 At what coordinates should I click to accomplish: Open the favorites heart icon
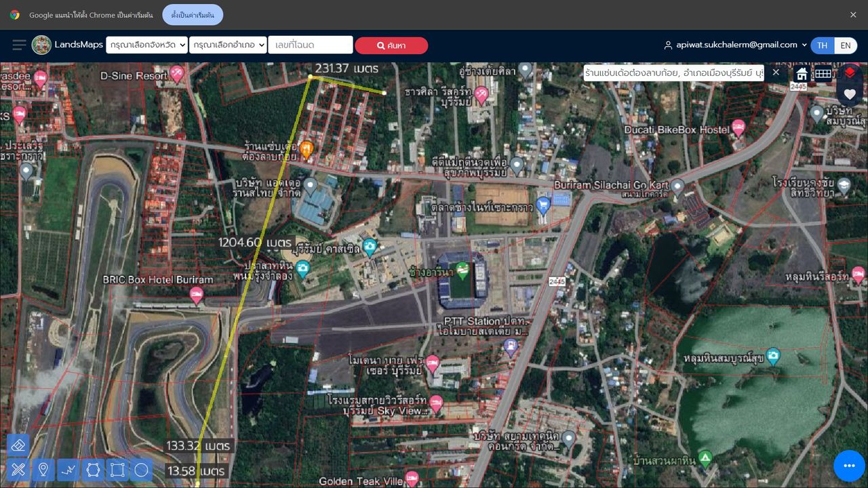[x=850, y=94]
